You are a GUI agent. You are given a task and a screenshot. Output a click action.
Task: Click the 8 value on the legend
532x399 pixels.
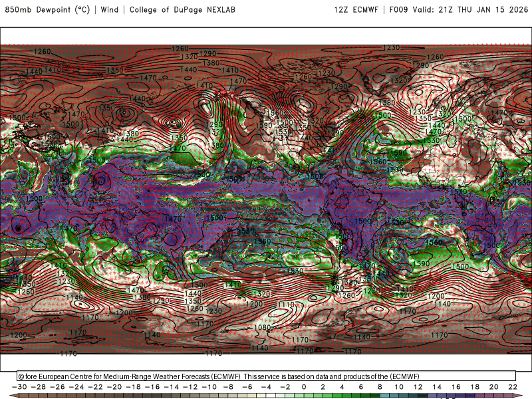tap(380, 387)
